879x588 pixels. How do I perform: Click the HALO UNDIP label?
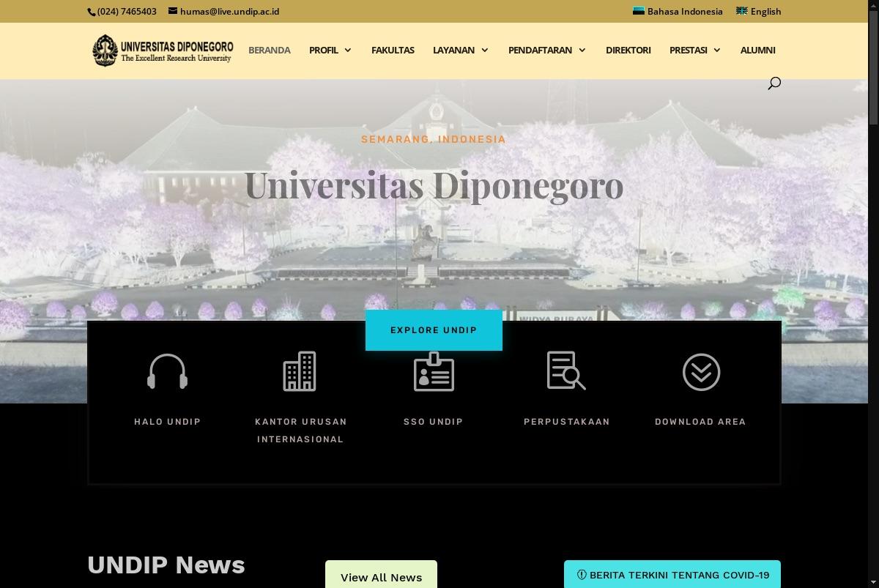click(168, 422)
